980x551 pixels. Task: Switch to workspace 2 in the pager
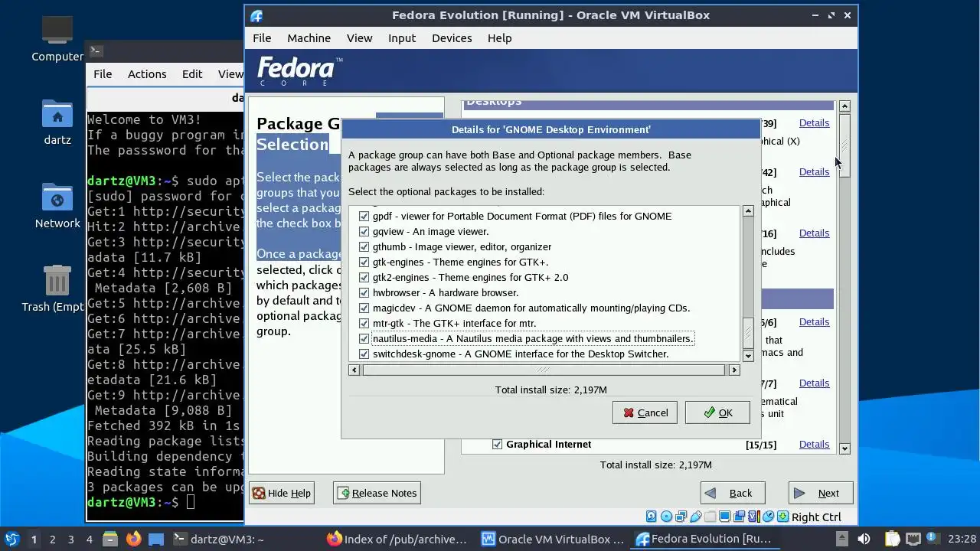pos(52,539)
